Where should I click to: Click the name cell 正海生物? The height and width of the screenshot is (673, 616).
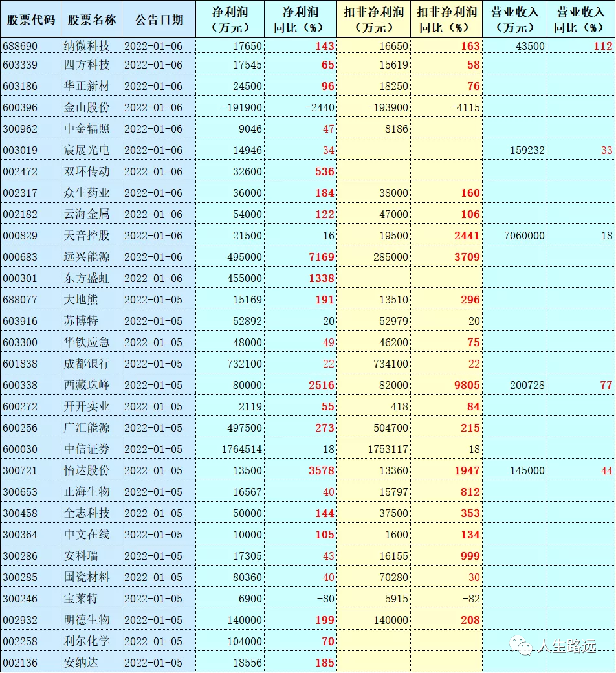click(91, 492)
